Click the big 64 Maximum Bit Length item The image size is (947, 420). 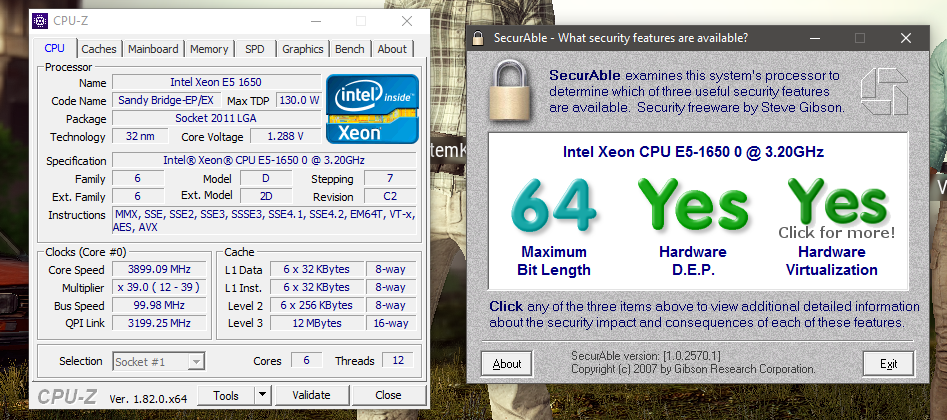click(554, 205)
